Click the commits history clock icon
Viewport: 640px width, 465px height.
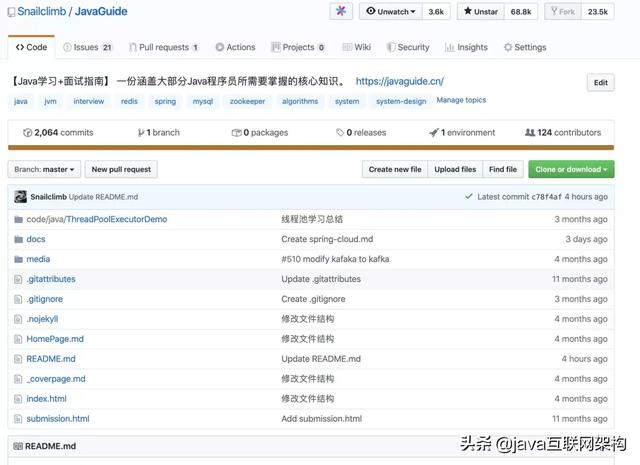coord(28,133)
